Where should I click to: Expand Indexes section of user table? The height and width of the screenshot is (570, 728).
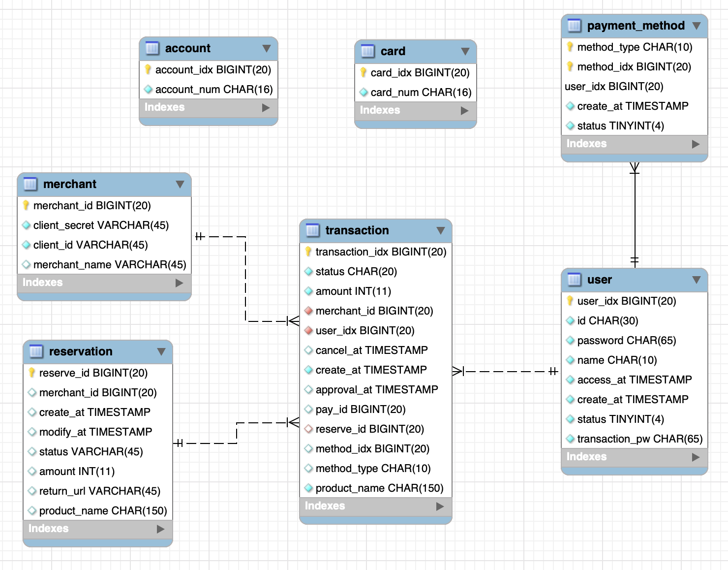tap(696, 457)
